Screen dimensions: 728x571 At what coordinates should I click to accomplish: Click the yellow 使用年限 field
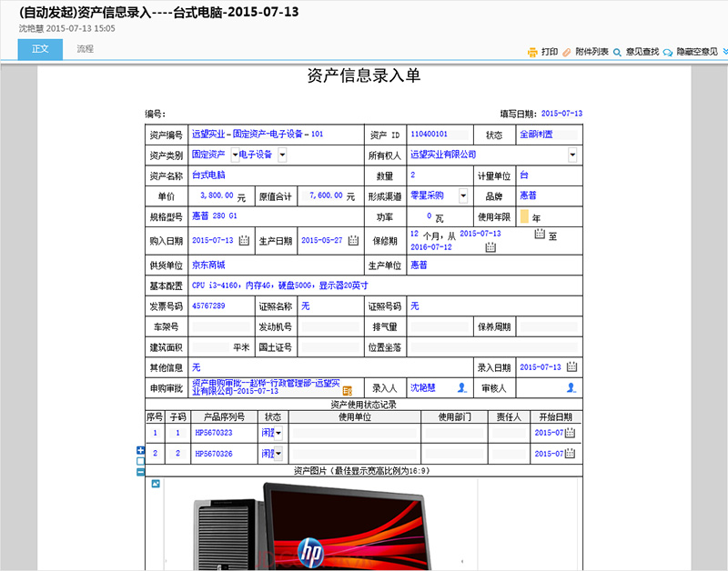(524, 216)
